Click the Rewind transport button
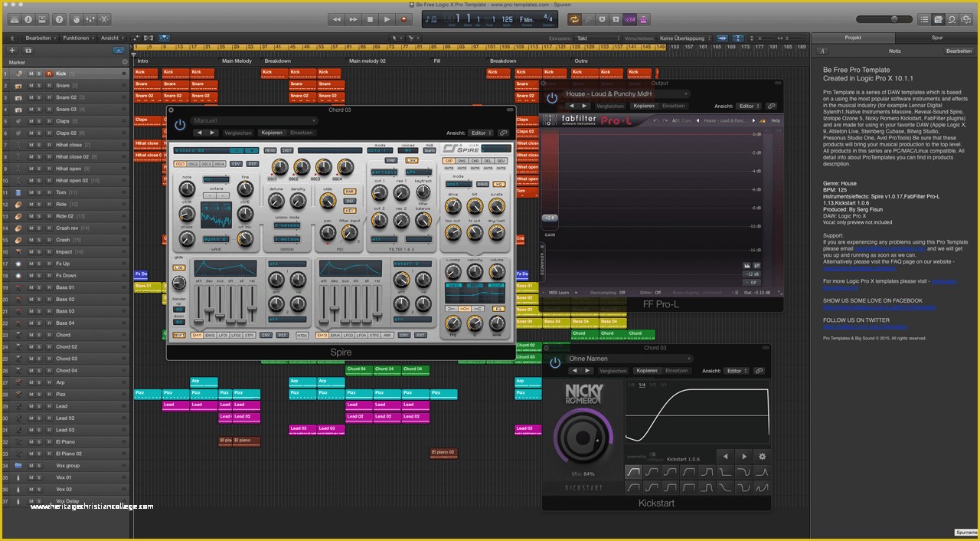 337,19
